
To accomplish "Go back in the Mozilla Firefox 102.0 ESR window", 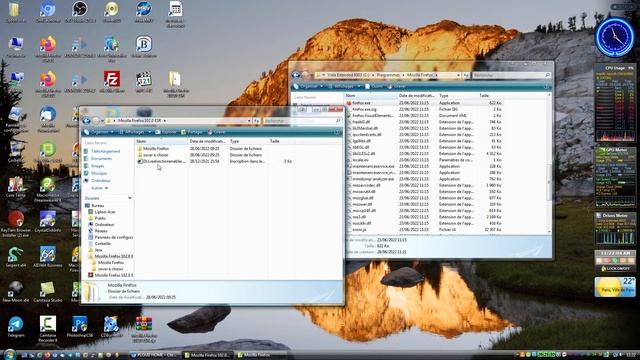I will [87, 121].
